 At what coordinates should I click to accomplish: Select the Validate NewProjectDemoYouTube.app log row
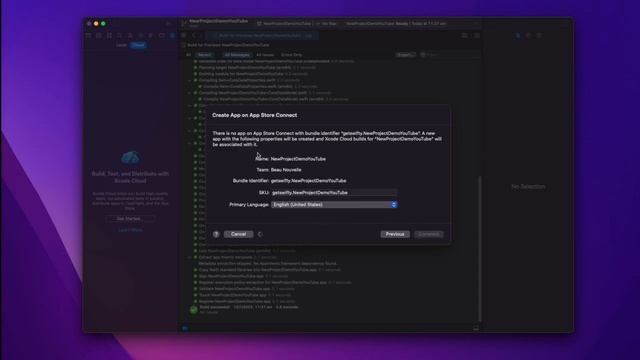[x=245, y=289]
